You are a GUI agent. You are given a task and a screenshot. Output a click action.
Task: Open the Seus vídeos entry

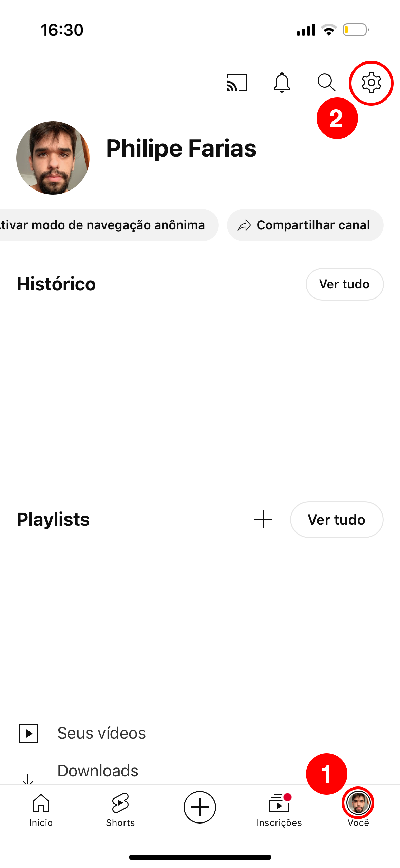click(101, 733)
